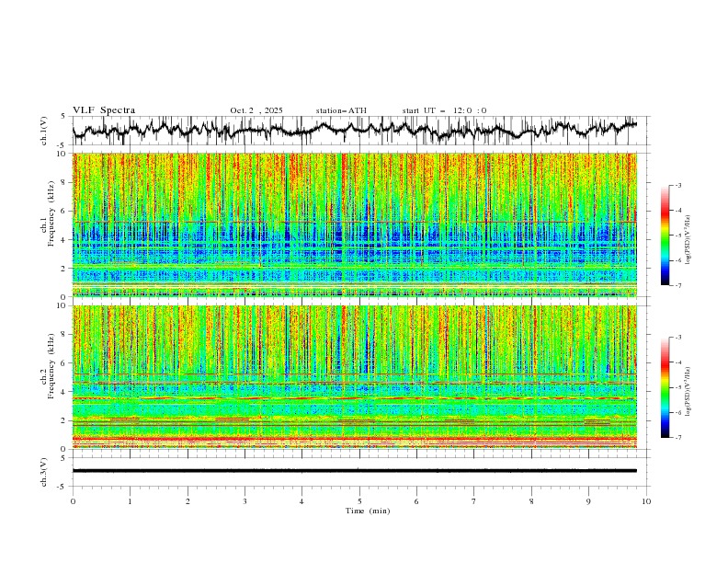Click time-axis tick label "2"
The width and height of the screenshot is (728, 563).
click(x=188, y=501)
